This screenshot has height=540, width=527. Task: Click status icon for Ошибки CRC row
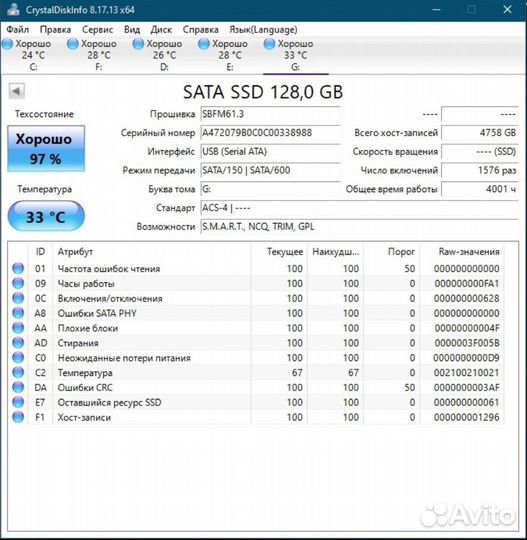tap(18, 387)
